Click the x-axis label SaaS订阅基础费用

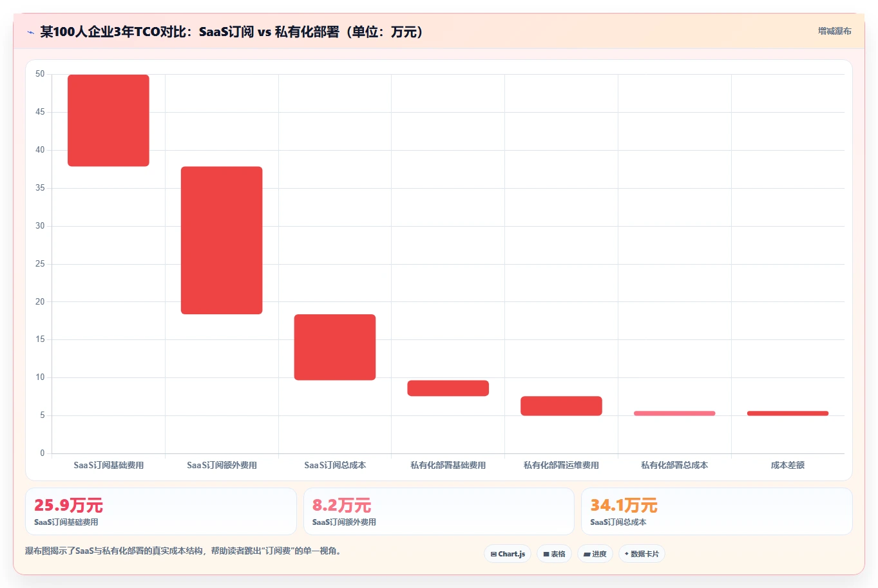[108, 465]
